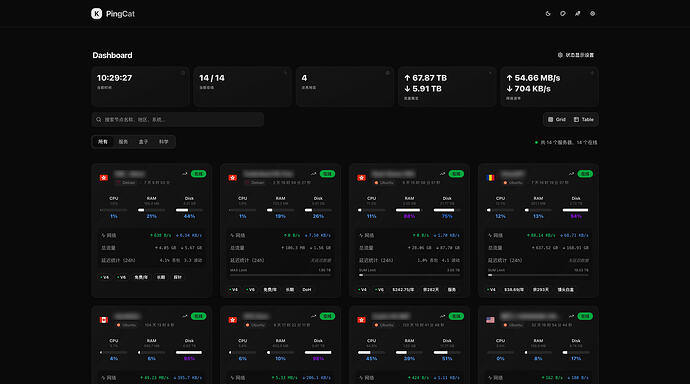This screenshot has width=690, height=384.
Task: Click Disk bar on the Romania flag card
Action: [576, 210]
